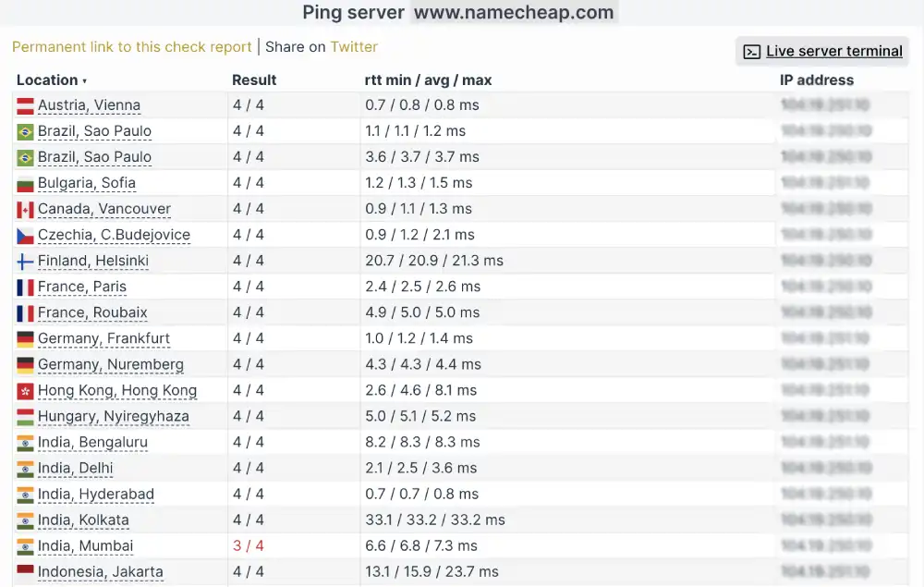Click the Hong Kong flag icon
The width and height of the screenshot is (924, 587).
(25, 390)
